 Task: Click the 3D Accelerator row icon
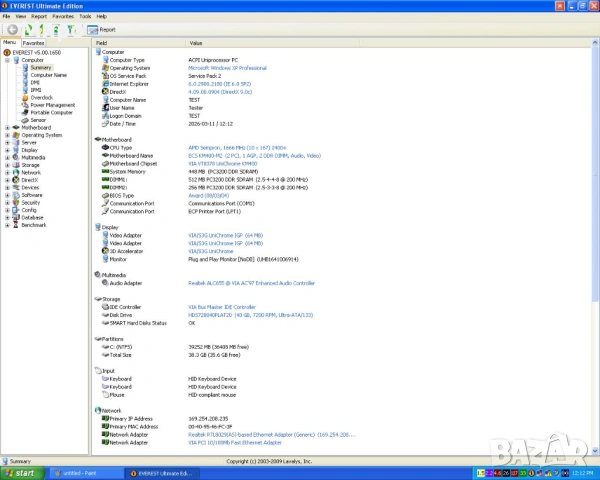106,251
